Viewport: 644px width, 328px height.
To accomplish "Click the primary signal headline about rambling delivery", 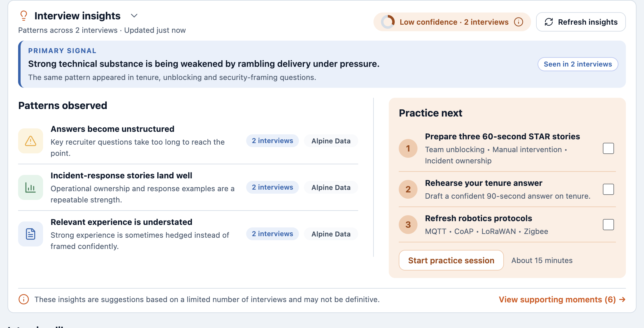I will point(204,64).
